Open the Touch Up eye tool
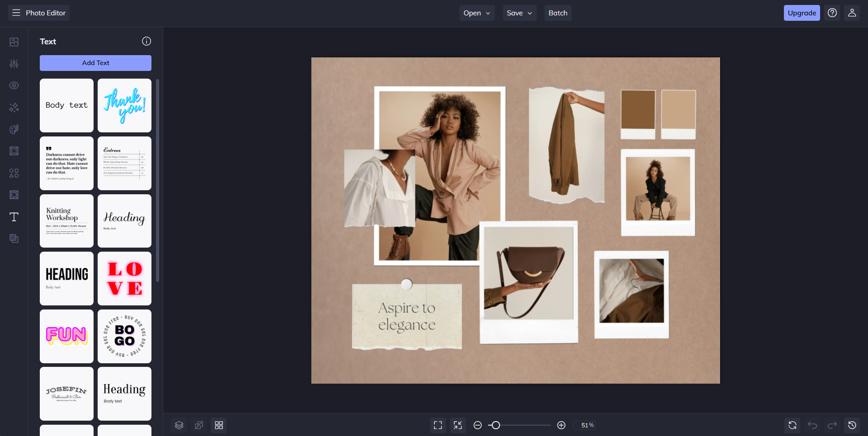Viewport: 868px width, 436px height. pyautogui.click(x=14, y=85)
